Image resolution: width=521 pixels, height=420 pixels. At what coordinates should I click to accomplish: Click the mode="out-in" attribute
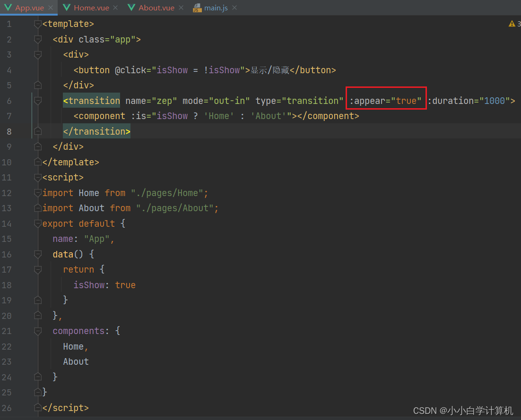pyautogui.click(x=216, y=101)
